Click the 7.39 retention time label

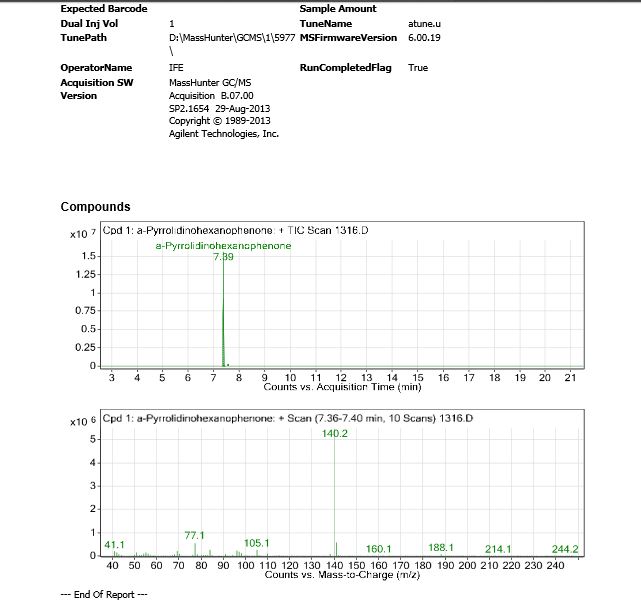click(223, 257)
